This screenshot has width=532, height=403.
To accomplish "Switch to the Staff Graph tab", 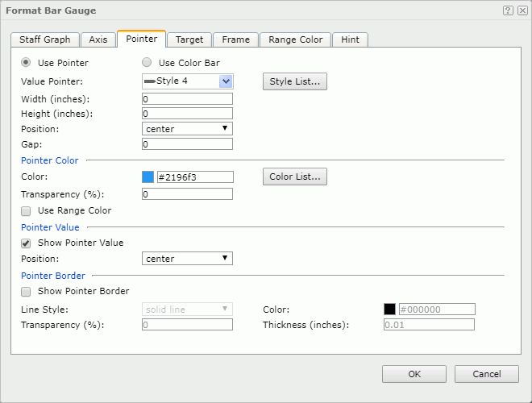I will [46, 39].
